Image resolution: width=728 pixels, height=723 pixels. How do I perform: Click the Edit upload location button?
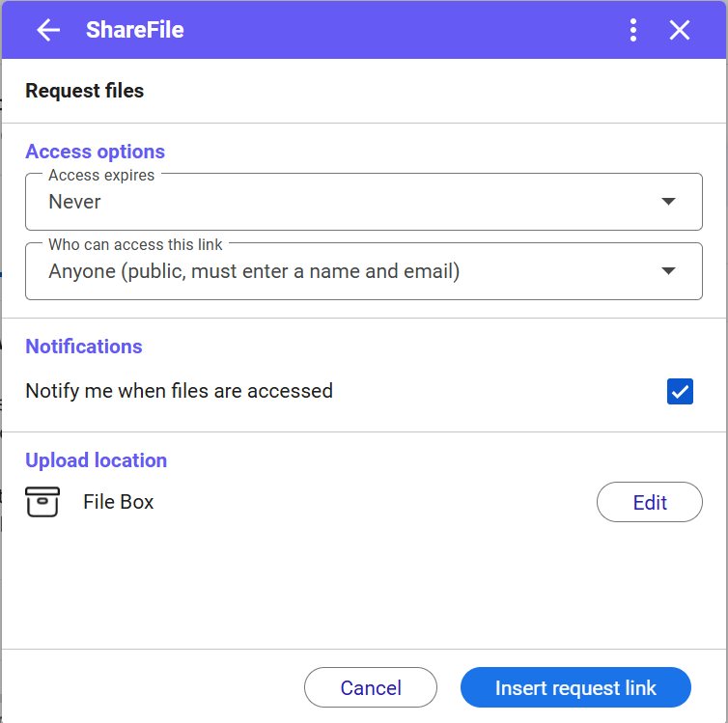click(x=650, y=502)
